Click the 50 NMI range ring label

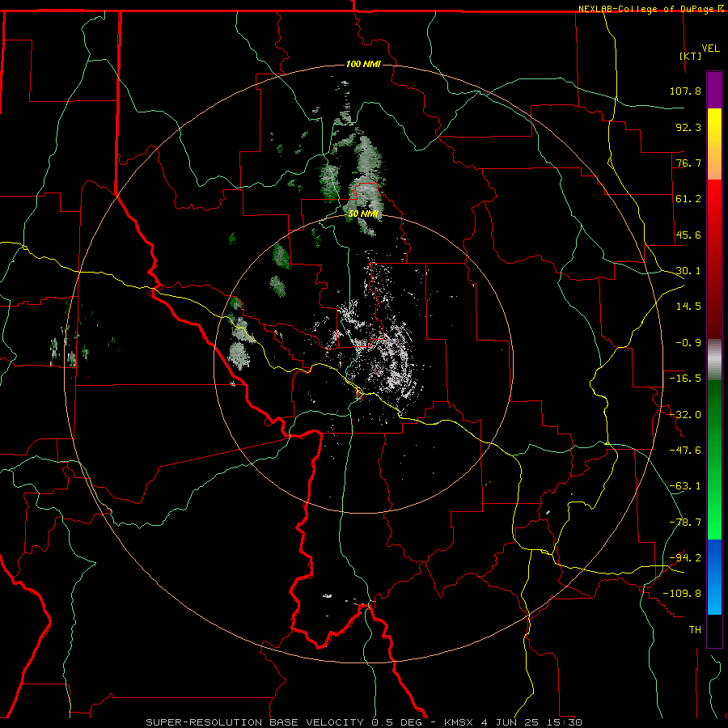coord(363,214)
